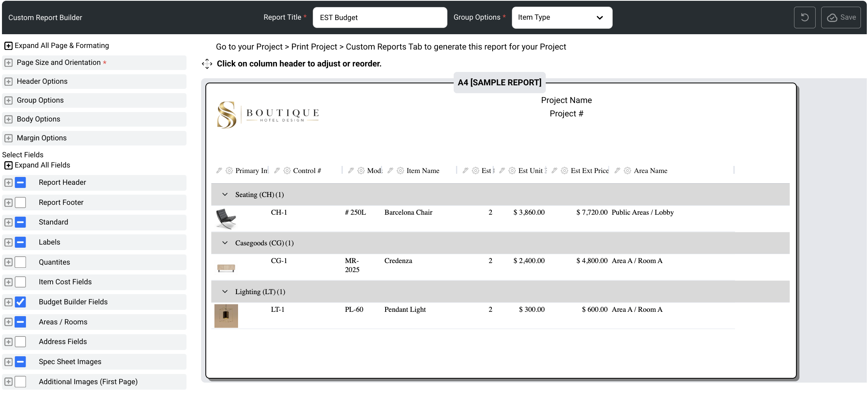
Task: Open gear settings for Item Name column
Action: click(x=401, y=171)
